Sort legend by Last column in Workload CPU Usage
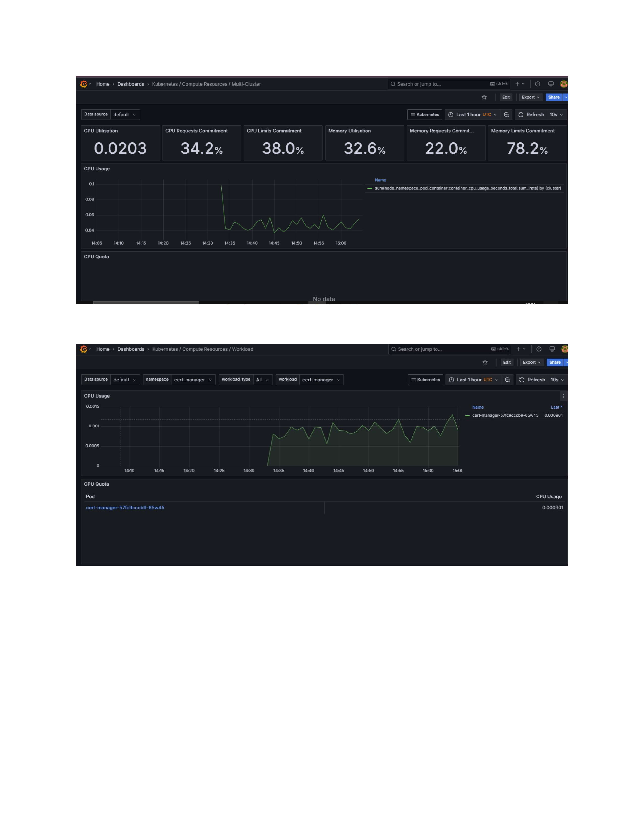Screen dimensions: 644x834 pos(556,407)
